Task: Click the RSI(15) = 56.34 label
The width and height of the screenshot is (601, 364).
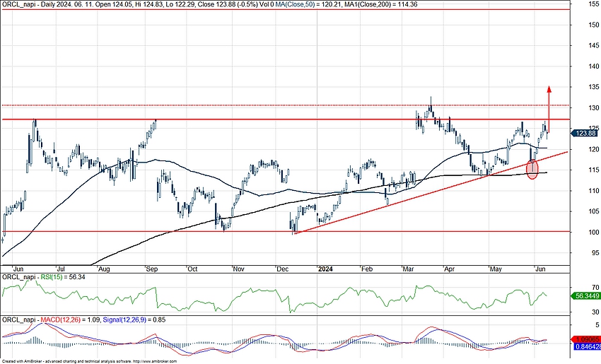Action: 63,277
